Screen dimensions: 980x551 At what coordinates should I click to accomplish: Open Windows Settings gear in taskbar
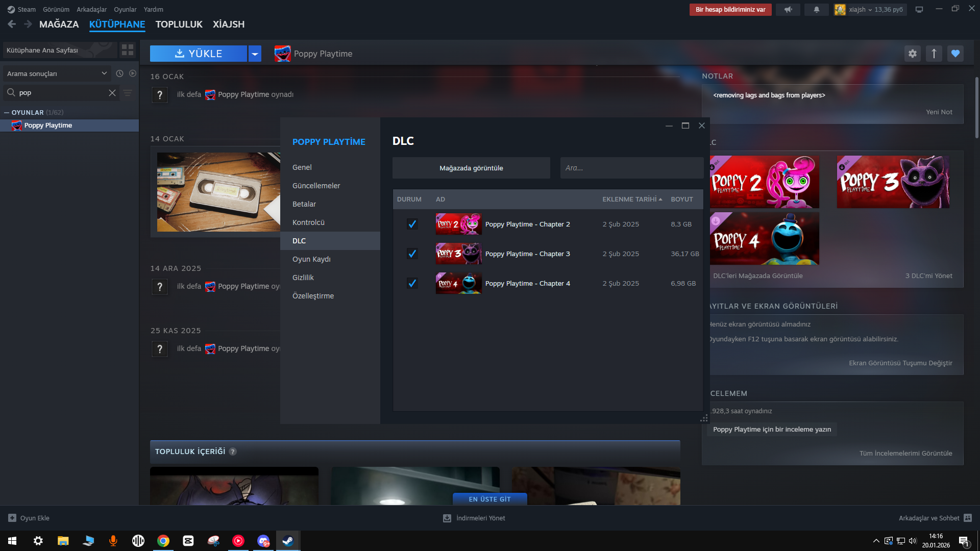38,541
